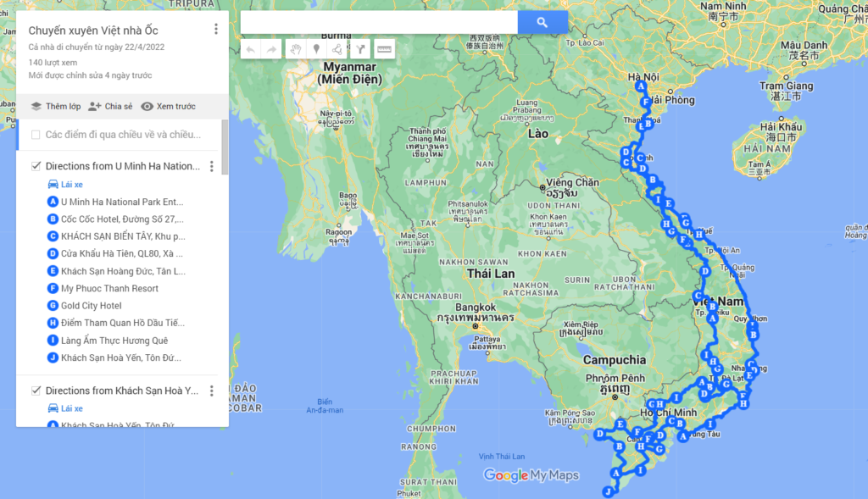This screenshot has width=868, height=499.
Task: Click 'Chia sẻ' to share the map
Action: click(110, 106)
